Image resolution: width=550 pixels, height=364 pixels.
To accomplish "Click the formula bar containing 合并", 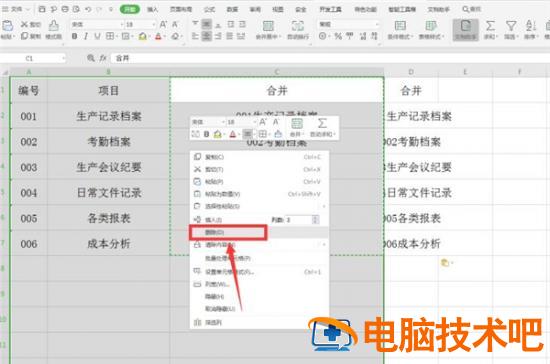I will tap(330, 58).
